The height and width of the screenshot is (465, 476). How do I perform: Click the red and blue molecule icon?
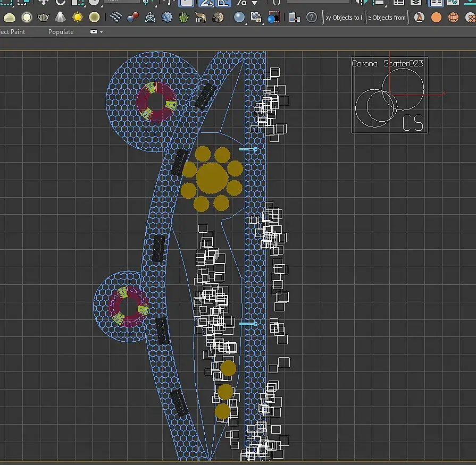[133, 18]
